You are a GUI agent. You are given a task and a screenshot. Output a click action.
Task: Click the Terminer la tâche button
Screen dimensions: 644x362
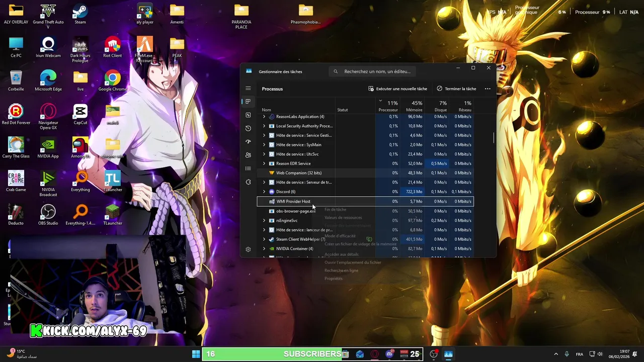pyautogui.click(x=456, y=88)
